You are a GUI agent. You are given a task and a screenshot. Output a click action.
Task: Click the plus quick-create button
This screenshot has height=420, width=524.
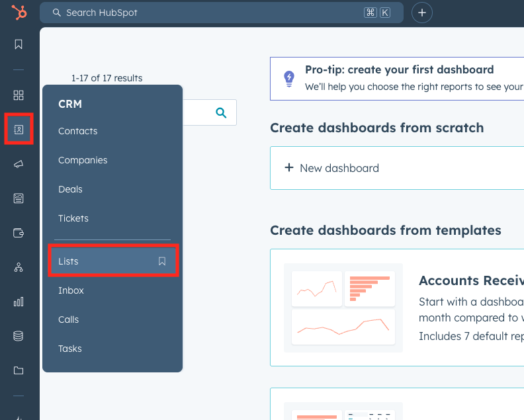(x=421, y=13)
